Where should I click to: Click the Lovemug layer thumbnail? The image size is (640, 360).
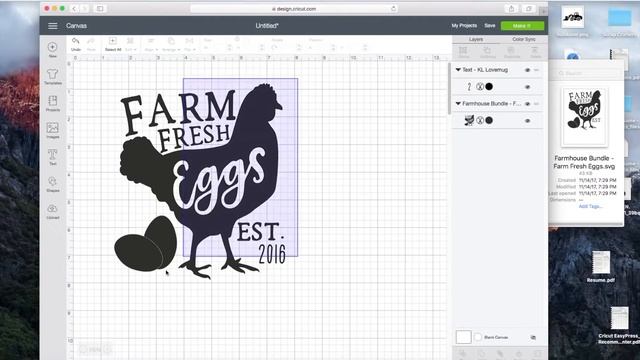[469, 87]
